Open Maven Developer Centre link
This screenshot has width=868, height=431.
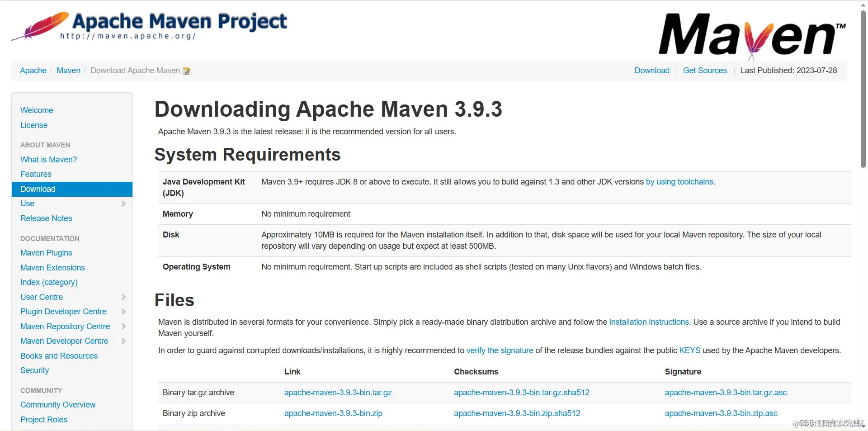[x=64, y=341]
